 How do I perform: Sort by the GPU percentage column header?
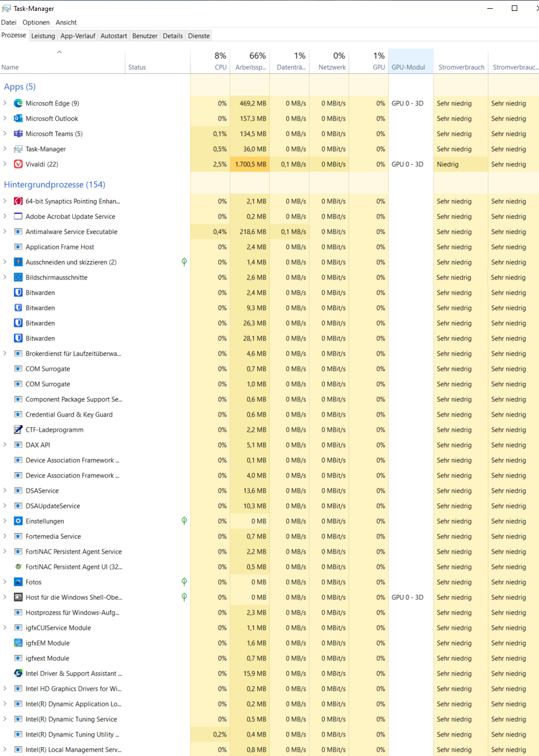pos(369,61)
